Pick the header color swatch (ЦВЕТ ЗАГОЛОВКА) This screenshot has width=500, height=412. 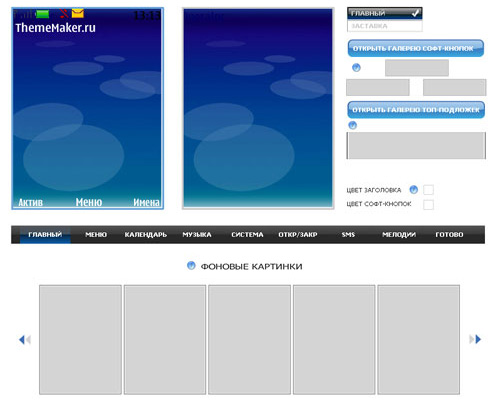pos(428,190)
